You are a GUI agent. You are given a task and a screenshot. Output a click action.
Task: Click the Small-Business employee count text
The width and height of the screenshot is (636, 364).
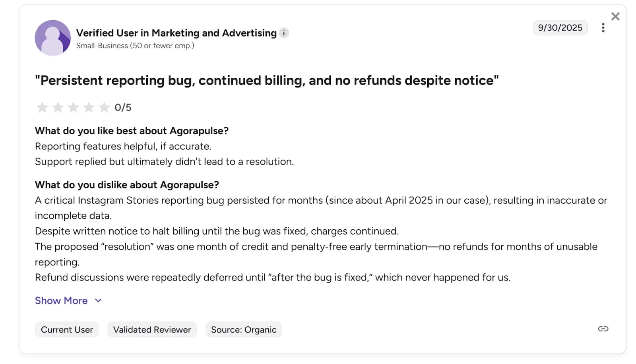pos(135,45)
